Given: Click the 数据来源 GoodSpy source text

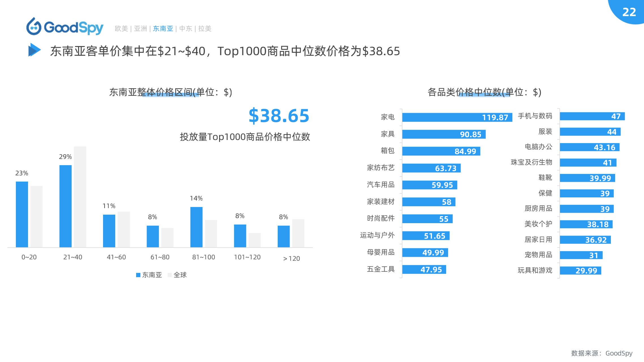Looking at the screenshot, I should tap(602, 353).
